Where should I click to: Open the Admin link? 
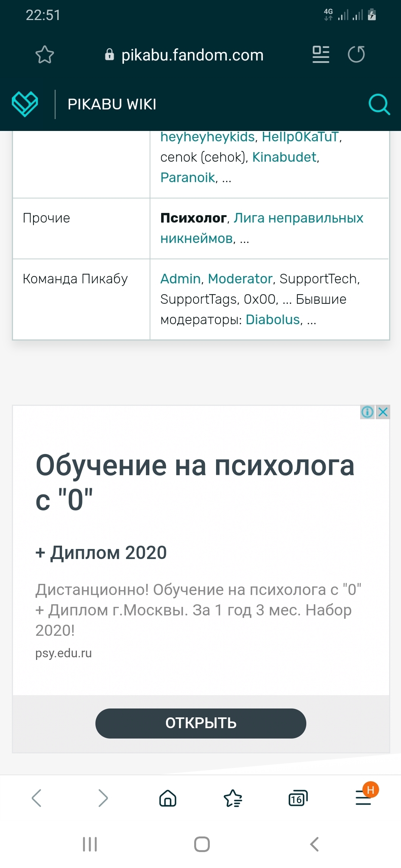click(x=180, y=279)
